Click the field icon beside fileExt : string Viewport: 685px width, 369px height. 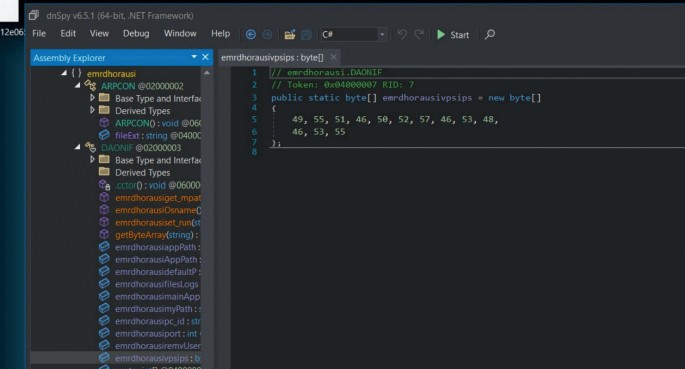104,135
